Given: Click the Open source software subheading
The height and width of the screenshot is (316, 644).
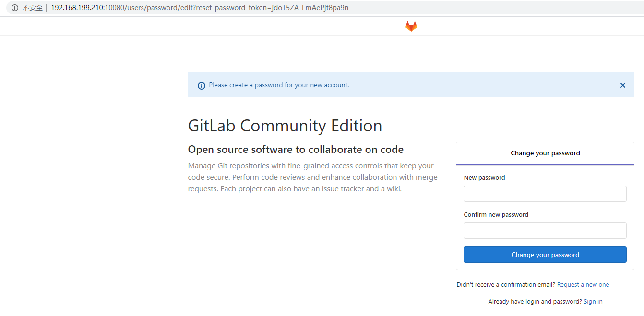Looking at the screenshot, I should [x=296, y=150].
